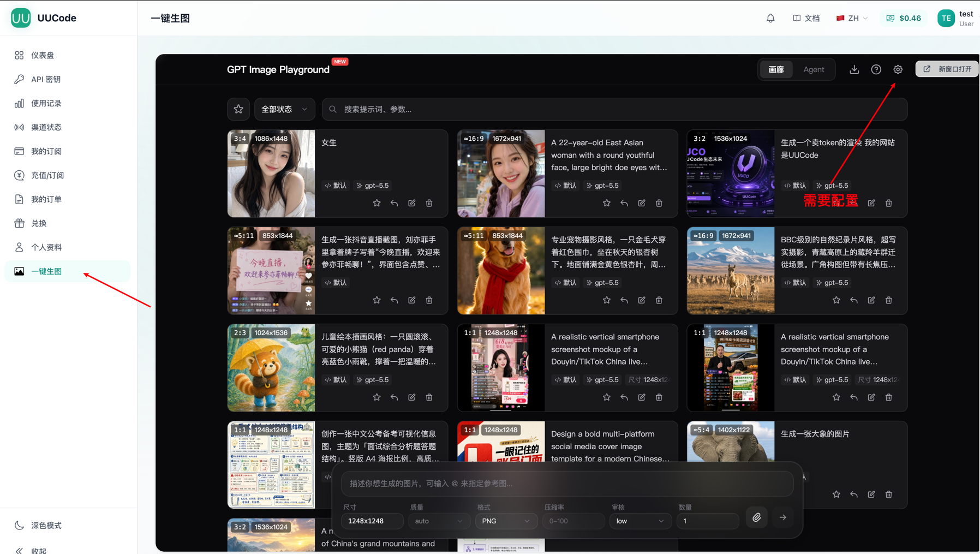980x554 pixels.
Task: Open 兑换 in sidebar
Action: click(x=68, y=223)
